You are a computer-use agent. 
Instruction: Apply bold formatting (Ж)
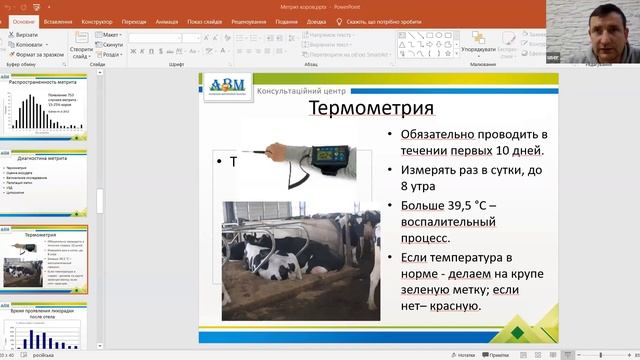click(133, 51)
